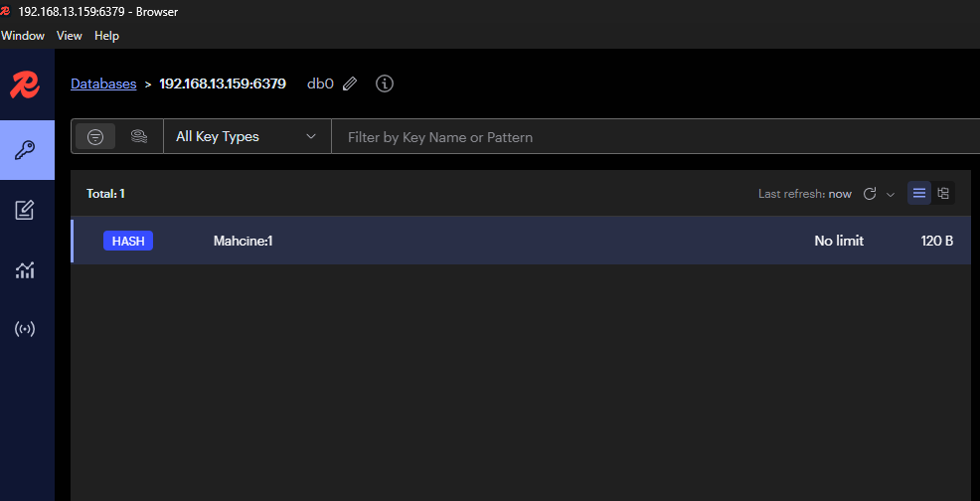Click the pencil icon next to db0

tap(350, 83)
